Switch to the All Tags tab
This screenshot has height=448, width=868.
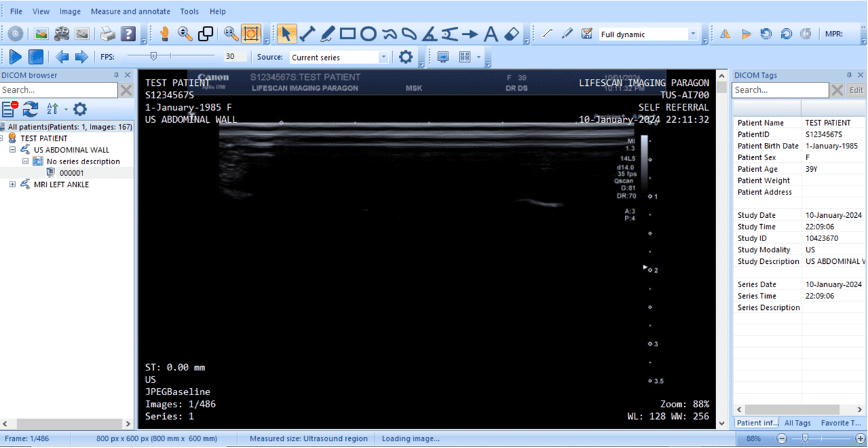[797, 423]
